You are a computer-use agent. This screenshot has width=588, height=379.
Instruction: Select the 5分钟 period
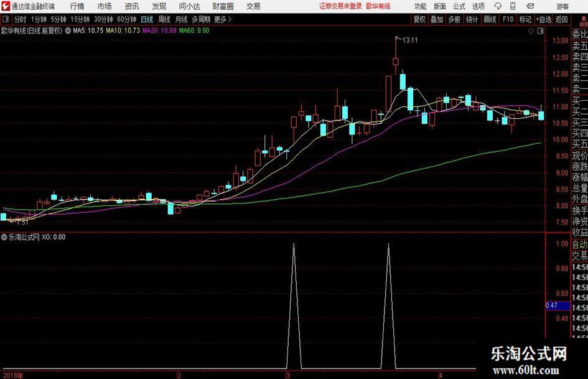click(58, 19)
